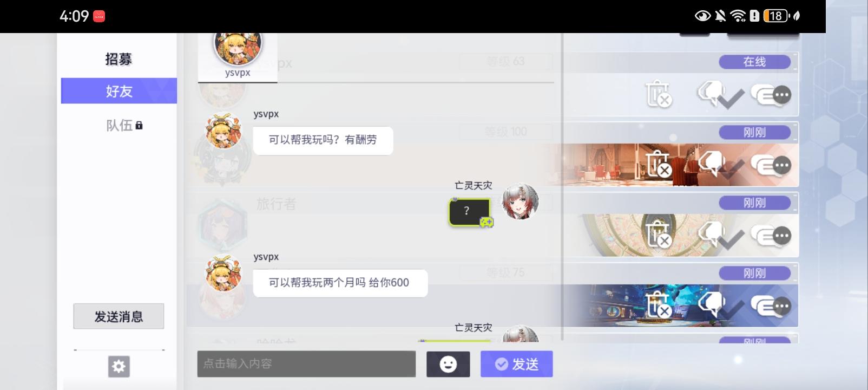This screenshot has width=868, height=390.
Task: Click speech-check icon in 等级 100 row
Action: click(x=720, y=165)
